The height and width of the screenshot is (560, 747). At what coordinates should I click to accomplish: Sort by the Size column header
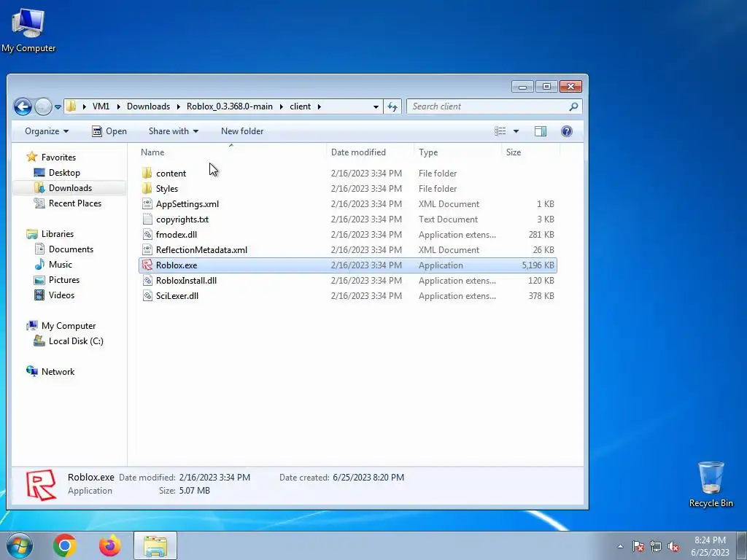pyautogui.click(x=514, y=152)
